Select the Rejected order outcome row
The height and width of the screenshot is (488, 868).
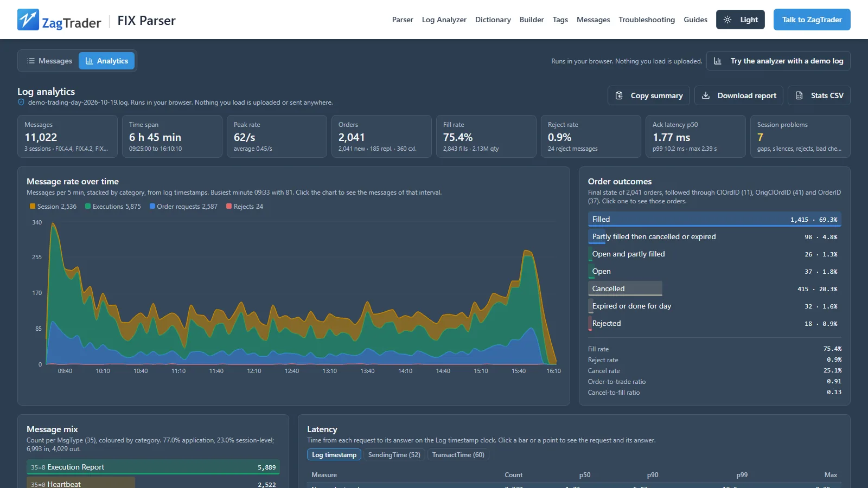[x=714, y=323]
